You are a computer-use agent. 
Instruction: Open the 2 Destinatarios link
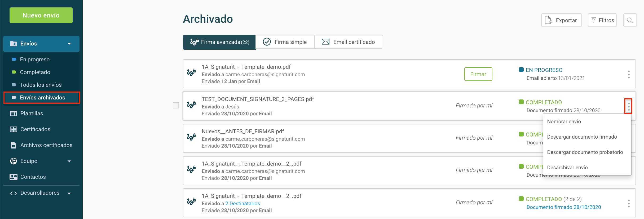(242, 203)
